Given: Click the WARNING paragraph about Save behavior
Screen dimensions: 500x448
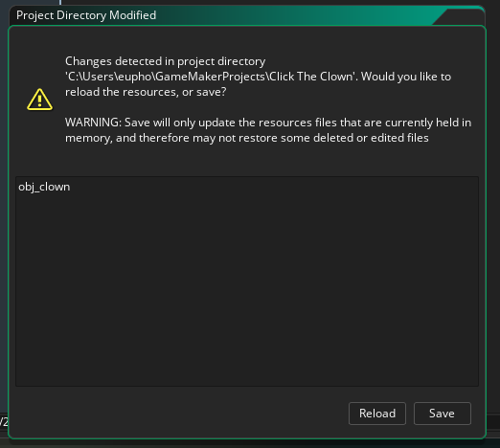Looking at the screenshot, I should pyautogui.click(x=268, y=130).
